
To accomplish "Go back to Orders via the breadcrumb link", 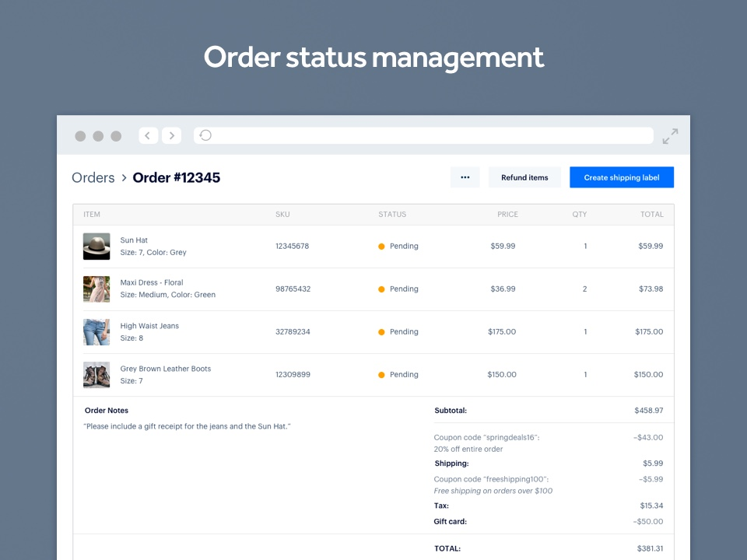I will point(93,177).
